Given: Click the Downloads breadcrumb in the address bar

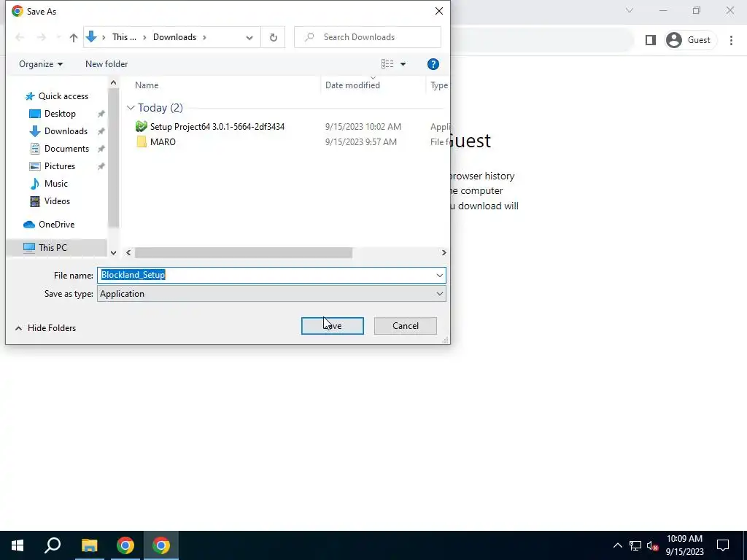Looking at the screenshot, I should (174, 37).
